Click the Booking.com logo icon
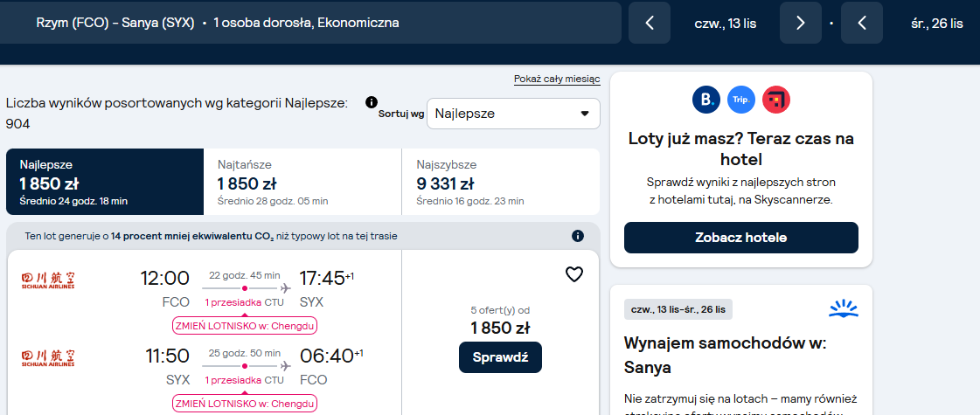980x415 pixels. point(706,100)
